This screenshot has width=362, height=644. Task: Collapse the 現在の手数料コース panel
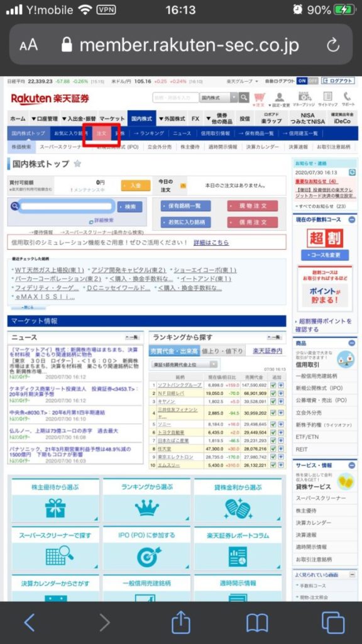(x=352, y=219)
